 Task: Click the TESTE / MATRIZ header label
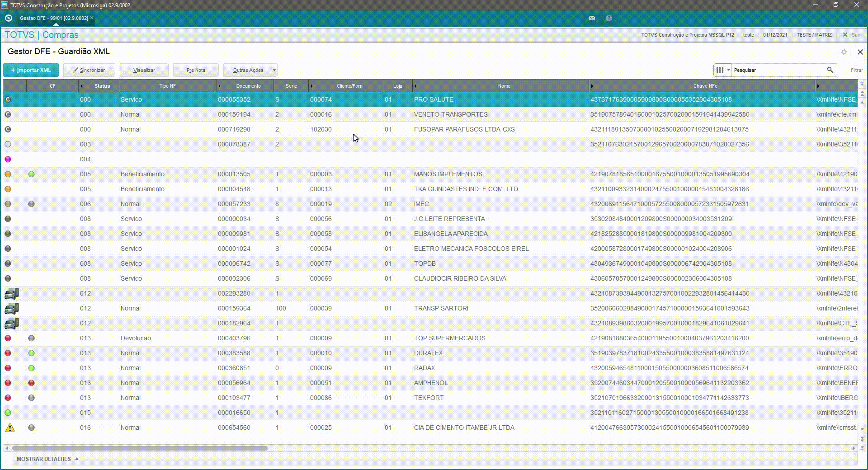tap(814, 35)
